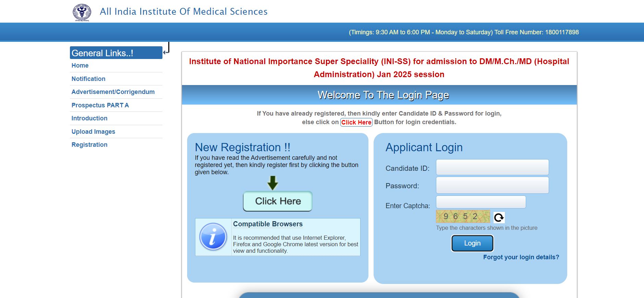Focus the Enter Captcha field

[481, 202]
